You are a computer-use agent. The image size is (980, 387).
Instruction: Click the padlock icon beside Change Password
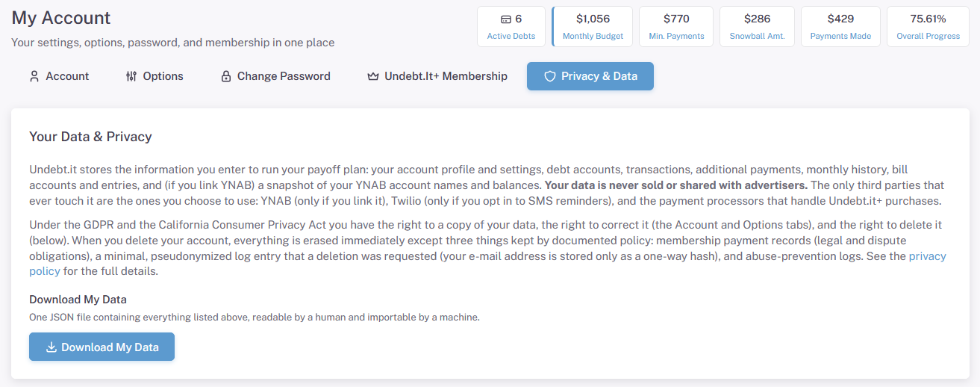(x=225, y=76)
